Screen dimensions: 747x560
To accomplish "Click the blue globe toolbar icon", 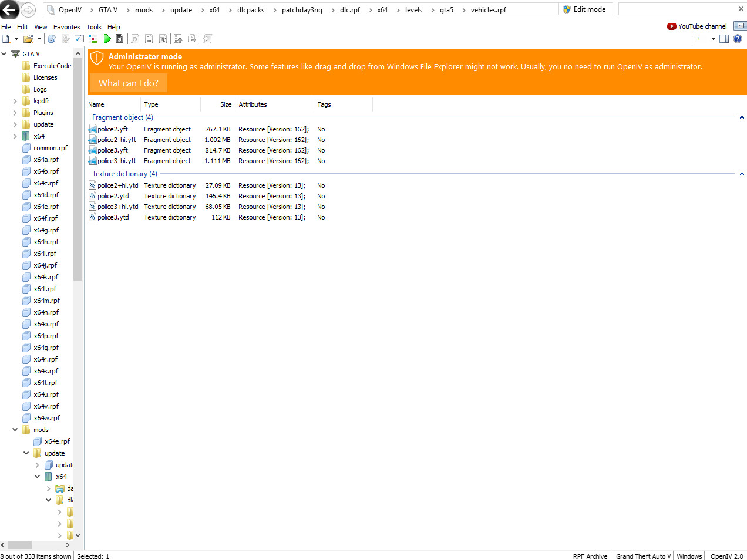I will 52,39.
